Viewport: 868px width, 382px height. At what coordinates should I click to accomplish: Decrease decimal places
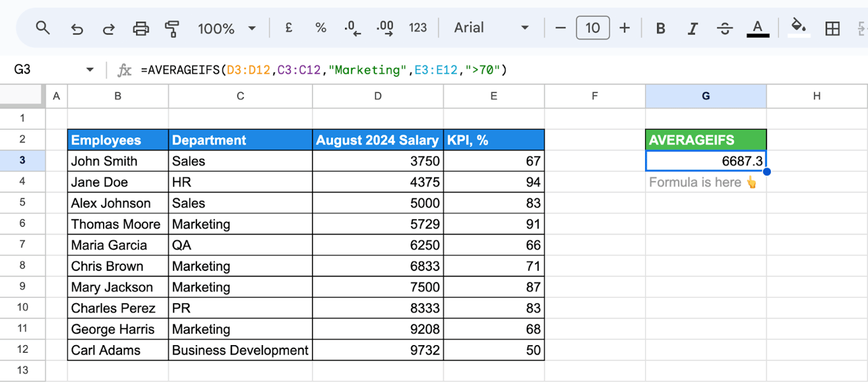[352, 28]
